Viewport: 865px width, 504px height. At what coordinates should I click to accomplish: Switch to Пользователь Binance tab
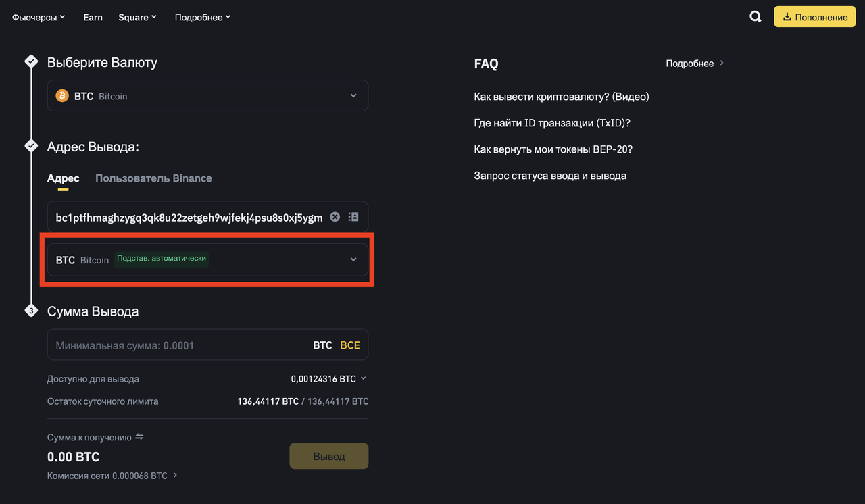(153, 178)
